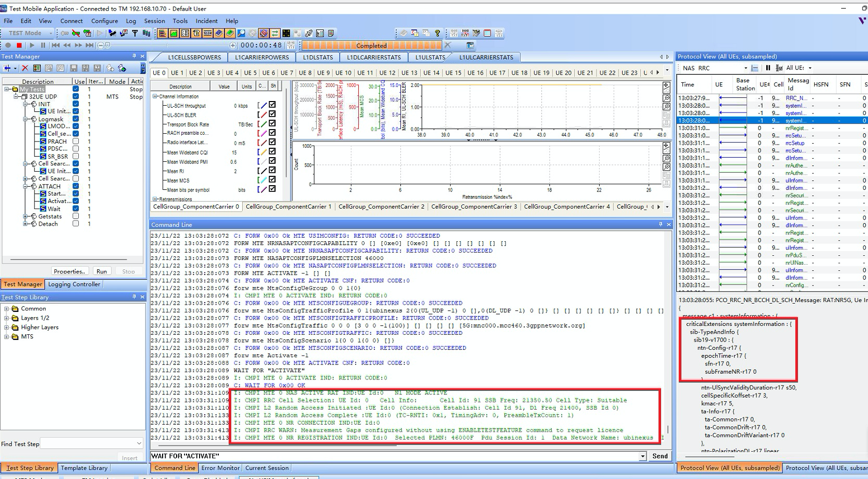Toggle show checkbox for Mean Wideband CQI

point(272,152)
